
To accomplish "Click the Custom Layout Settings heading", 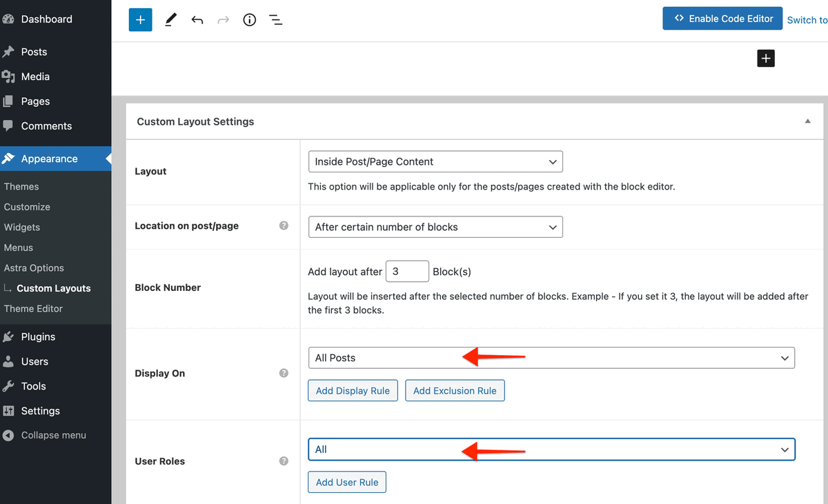I will 195,121.
